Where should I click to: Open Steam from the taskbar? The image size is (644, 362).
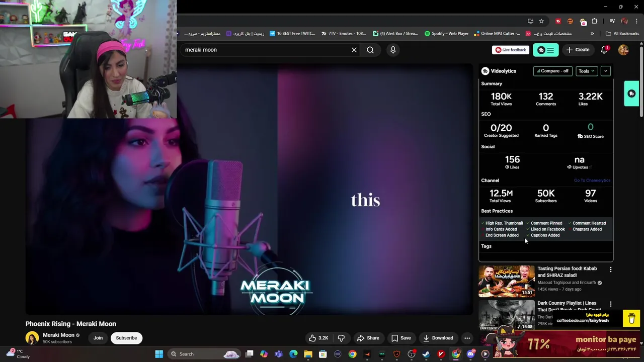click(x=426, y=354)
